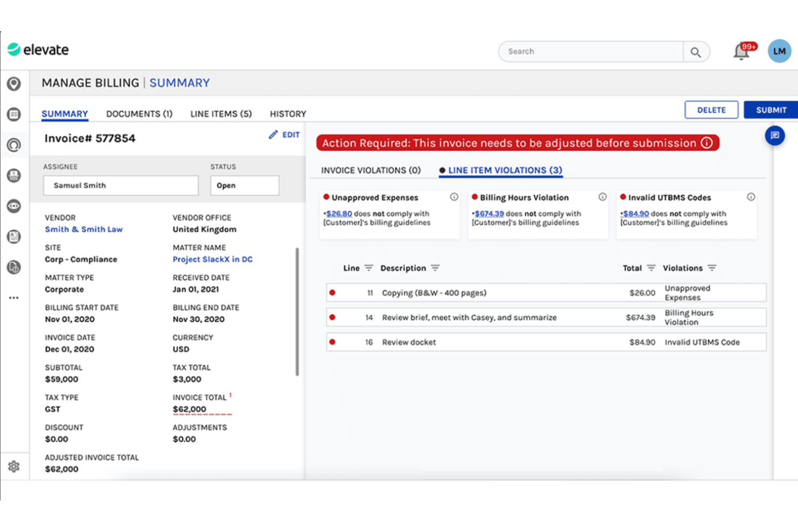Screen dimensions: 798x532
Task: Click the Invoice# 577854 heading
Action: [x=90, y=139]
